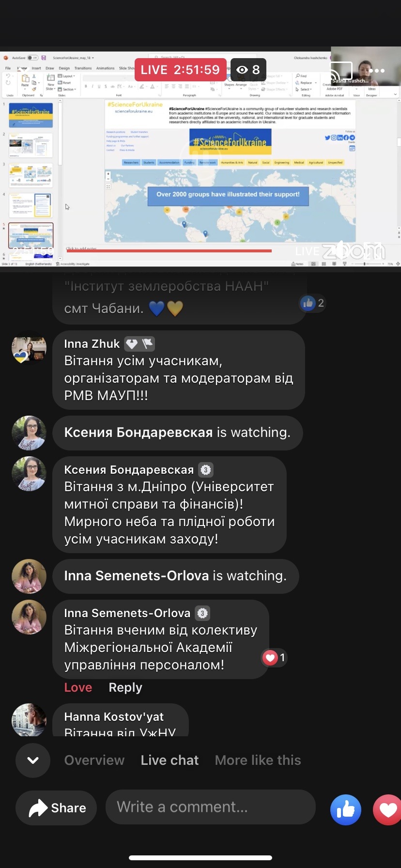
Task: Open the three-dot video options menu
Action: 376,71
